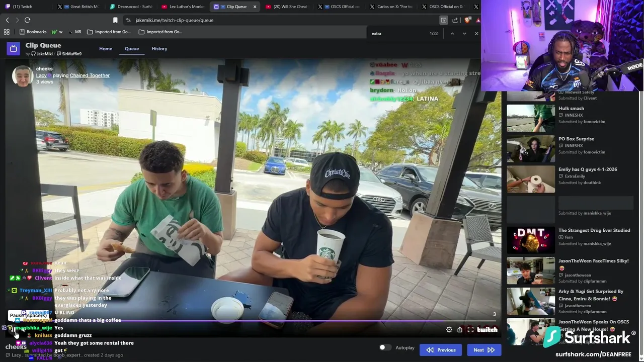The image size is (644, 362).
Task: Toggle the Autoplay switch
Action: click(385, 347)
